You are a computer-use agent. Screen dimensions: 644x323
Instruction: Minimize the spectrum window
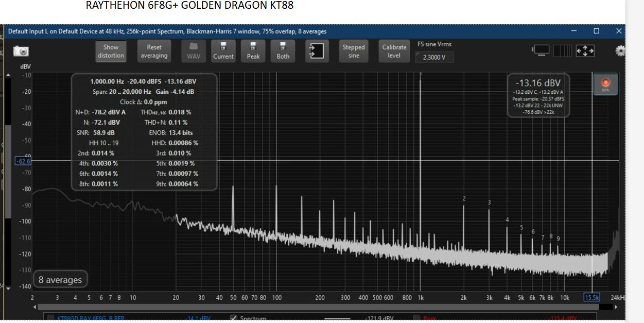(x=573, y=31)
